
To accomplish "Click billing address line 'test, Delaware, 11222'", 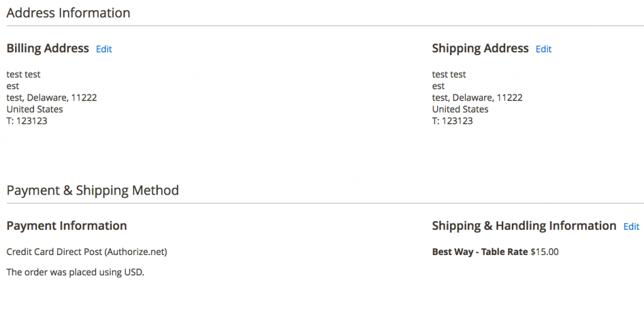I will click(x=52, y=98).
